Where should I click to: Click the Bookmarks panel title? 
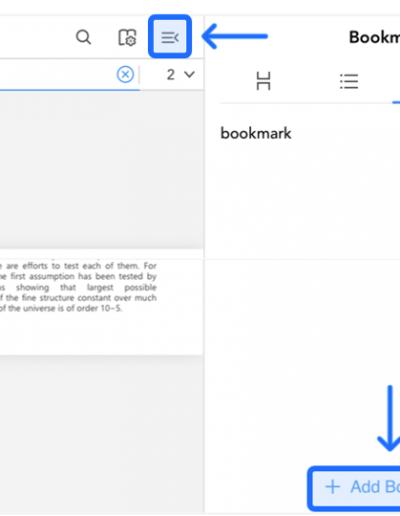[374, 37]
